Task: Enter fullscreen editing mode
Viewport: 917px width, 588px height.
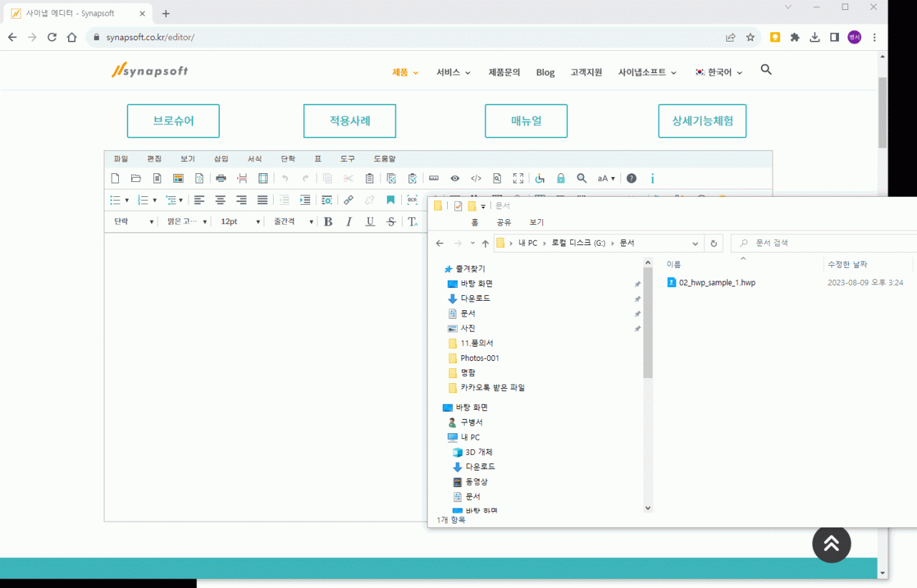Action: tap(517, 178)
